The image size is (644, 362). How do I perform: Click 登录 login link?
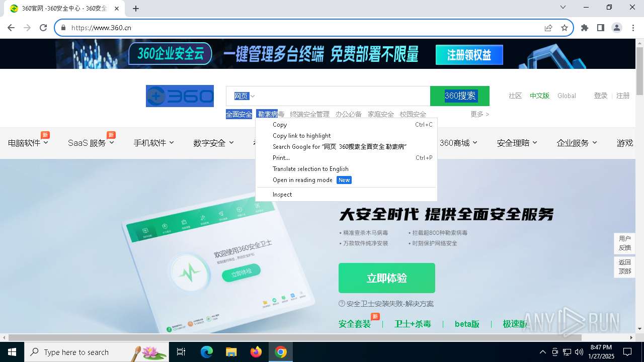601,96
